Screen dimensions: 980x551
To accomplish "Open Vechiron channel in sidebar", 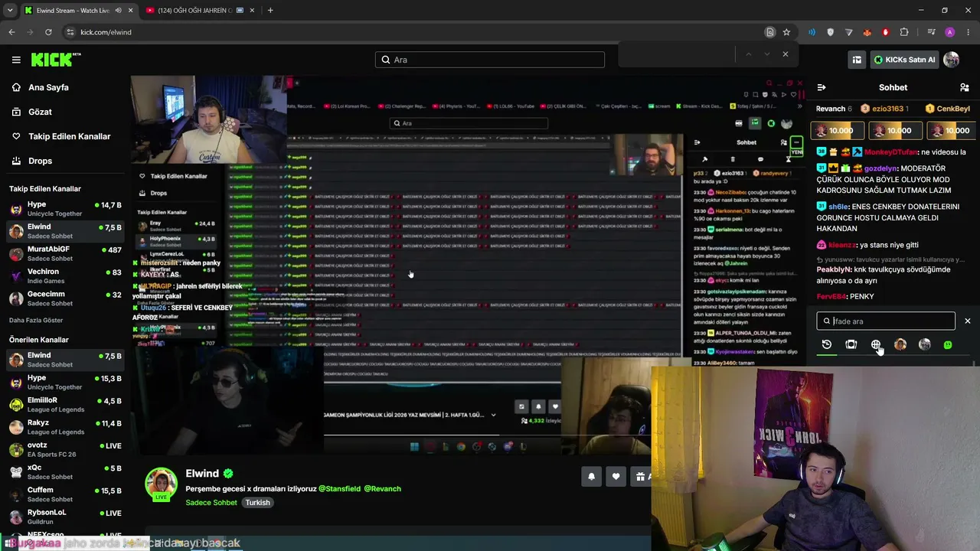I will coord(65,275).
